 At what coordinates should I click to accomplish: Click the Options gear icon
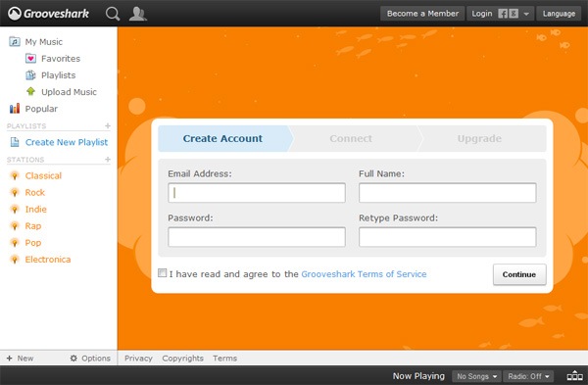click(x=73, y=359)
